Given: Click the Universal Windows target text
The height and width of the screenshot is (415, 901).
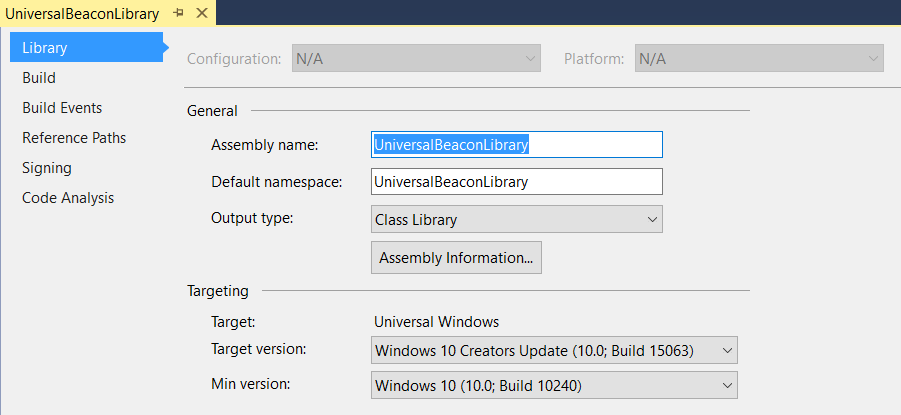Looking at the screenshot, I should click(437, 322).
